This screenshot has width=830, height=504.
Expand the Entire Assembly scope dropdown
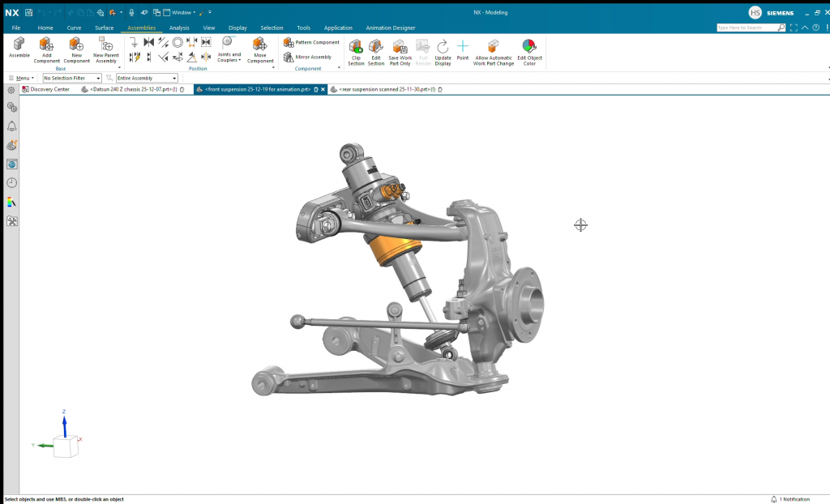coord(146,78)
